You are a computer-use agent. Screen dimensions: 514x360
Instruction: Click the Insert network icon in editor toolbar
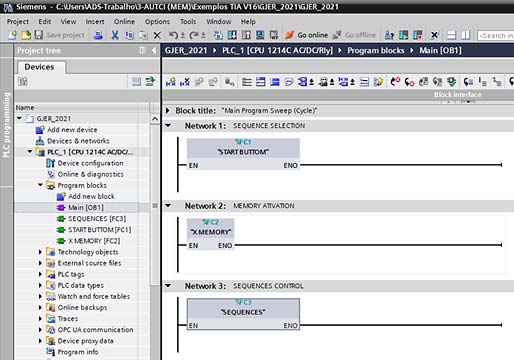[171, 82]
